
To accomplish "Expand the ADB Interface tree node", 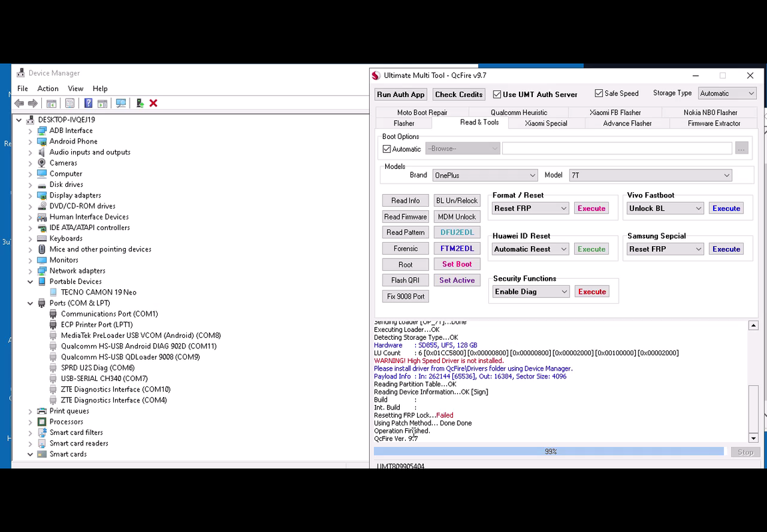I will click(31, 130).
